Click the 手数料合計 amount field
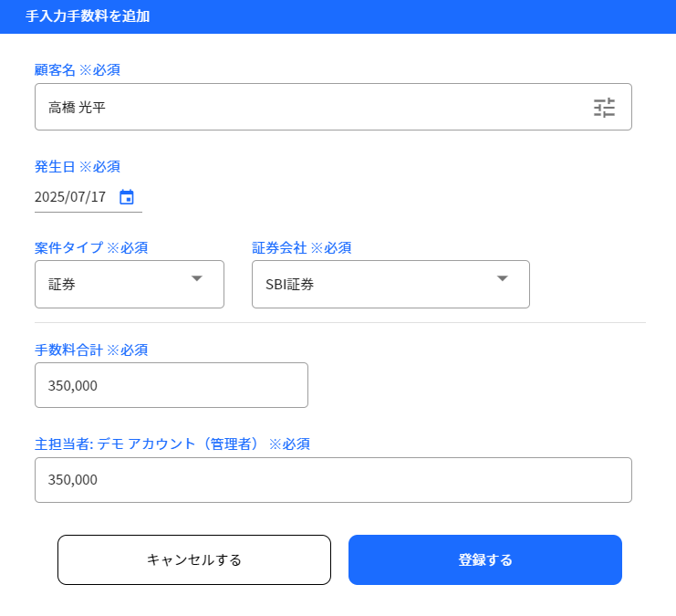The height and width of the screenshot is (616, 676). [172, 385]
